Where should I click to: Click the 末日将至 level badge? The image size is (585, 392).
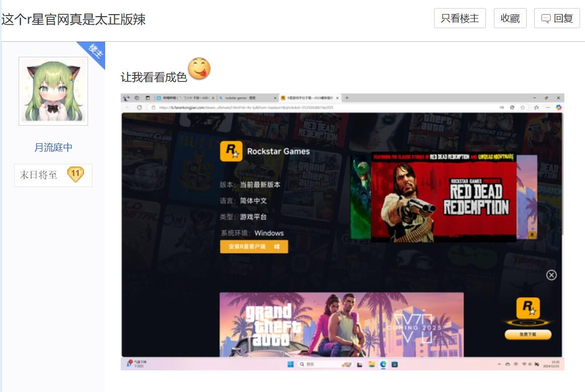(53, 175)
